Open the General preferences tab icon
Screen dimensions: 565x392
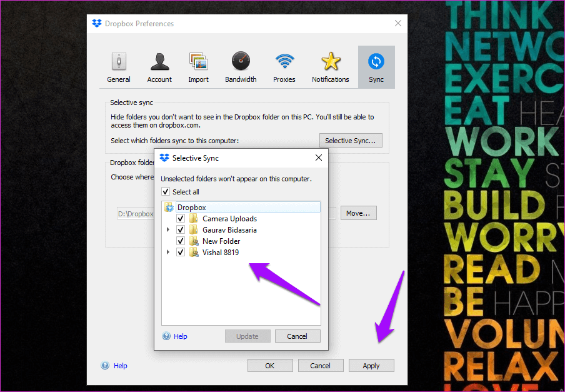pos(119,61)
